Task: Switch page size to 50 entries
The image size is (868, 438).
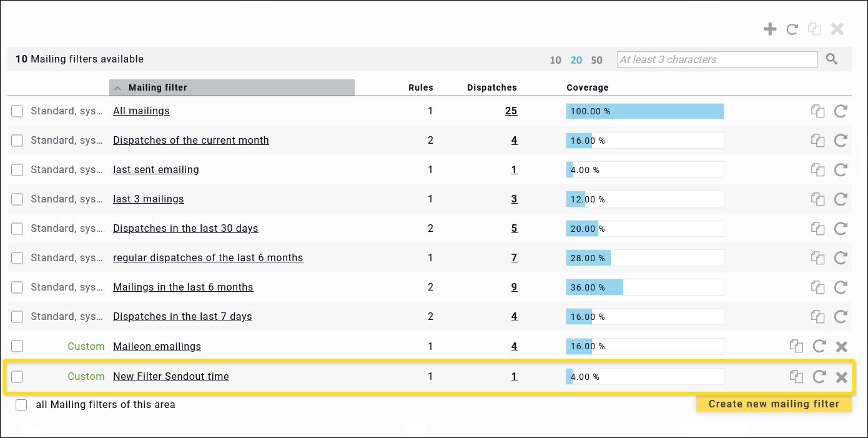Action: [596, 60]
